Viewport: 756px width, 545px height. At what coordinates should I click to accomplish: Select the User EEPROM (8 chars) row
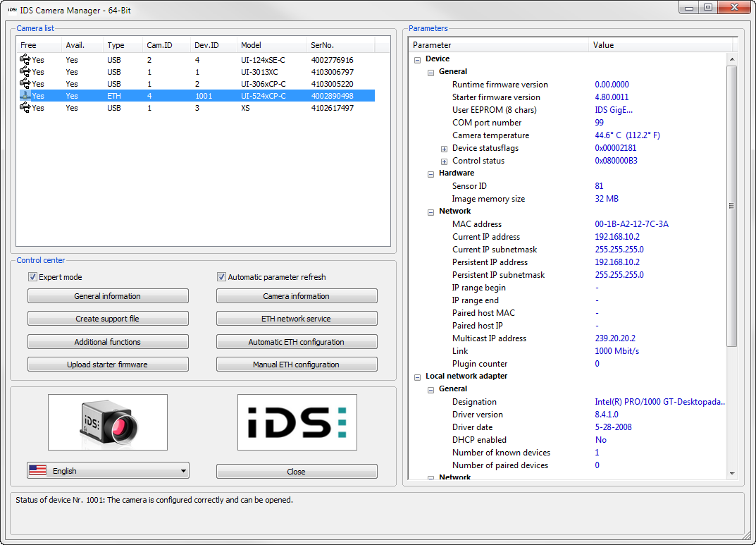pos(567,110)
